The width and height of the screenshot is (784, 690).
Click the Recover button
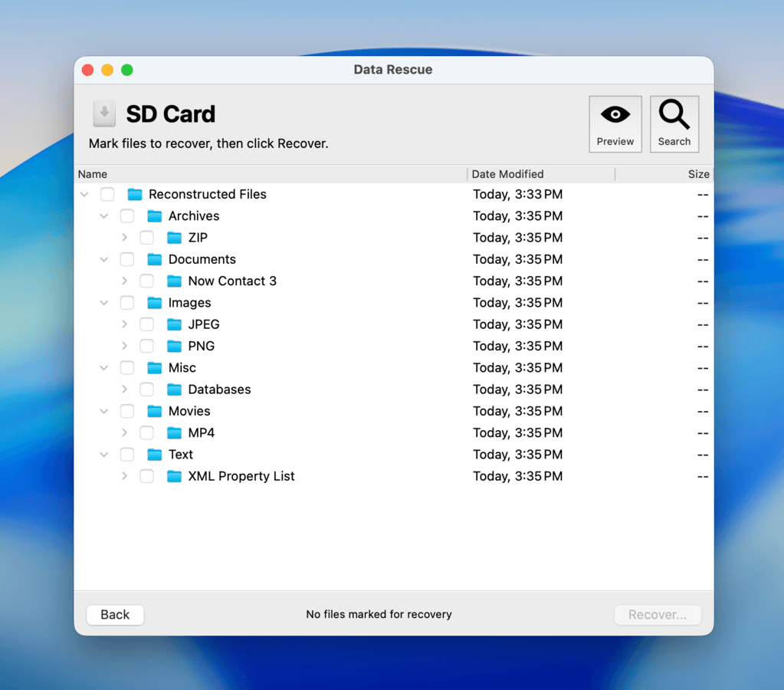point(657,614)
